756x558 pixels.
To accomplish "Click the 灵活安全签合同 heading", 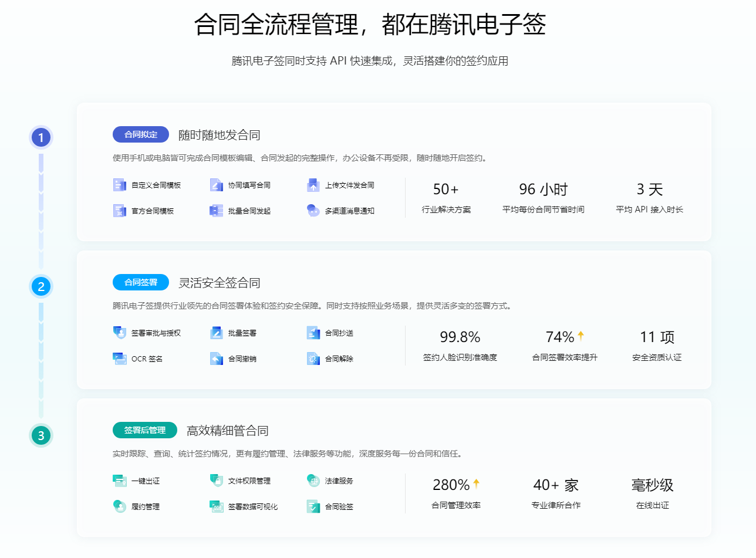I will pyautogui.click(x=220, y=283).
